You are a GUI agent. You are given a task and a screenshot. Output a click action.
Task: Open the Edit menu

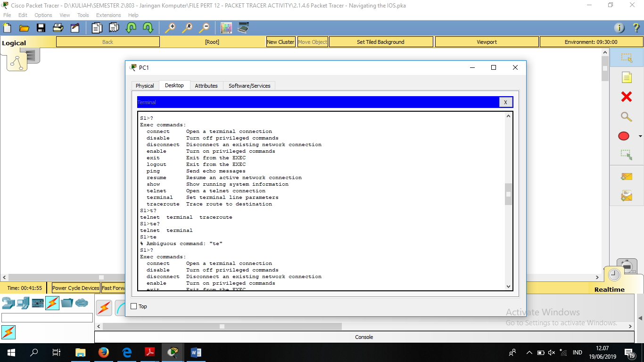pos(23,15)
